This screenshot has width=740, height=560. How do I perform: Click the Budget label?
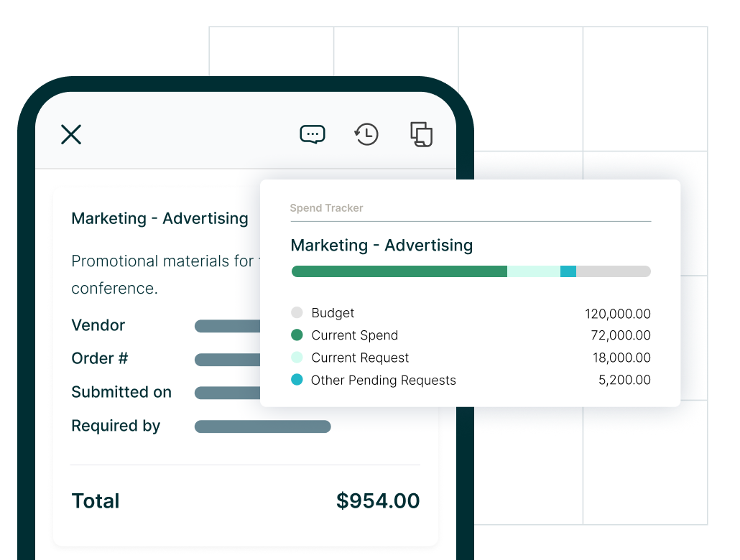[x=333, y=313]
